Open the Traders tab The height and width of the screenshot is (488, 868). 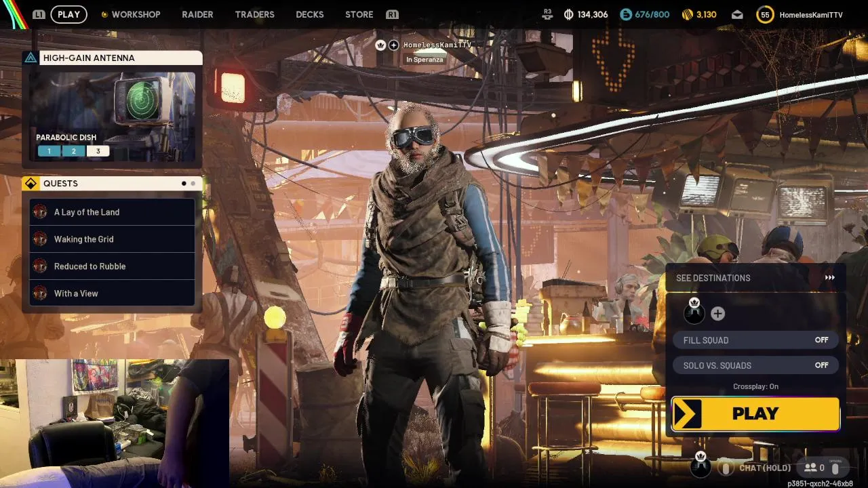[254, 14]
